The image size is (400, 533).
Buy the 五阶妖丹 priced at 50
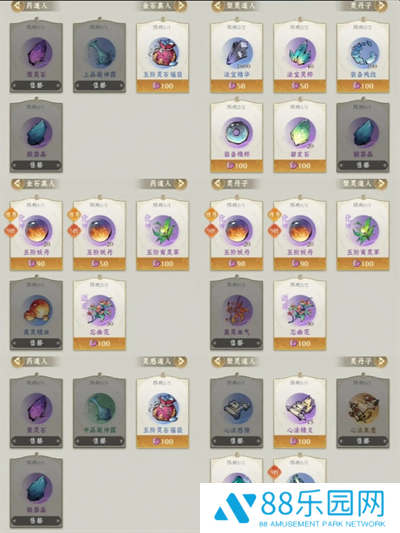point(100,263)
